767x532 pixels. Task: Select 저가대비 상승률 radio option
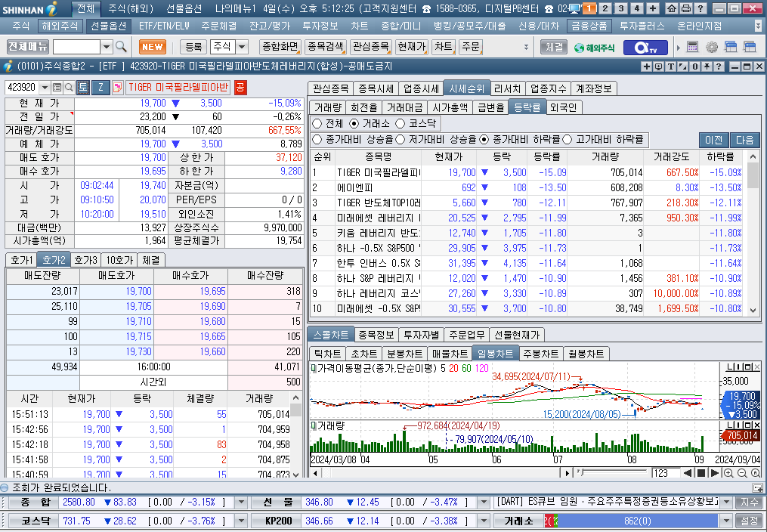point(401,140)
